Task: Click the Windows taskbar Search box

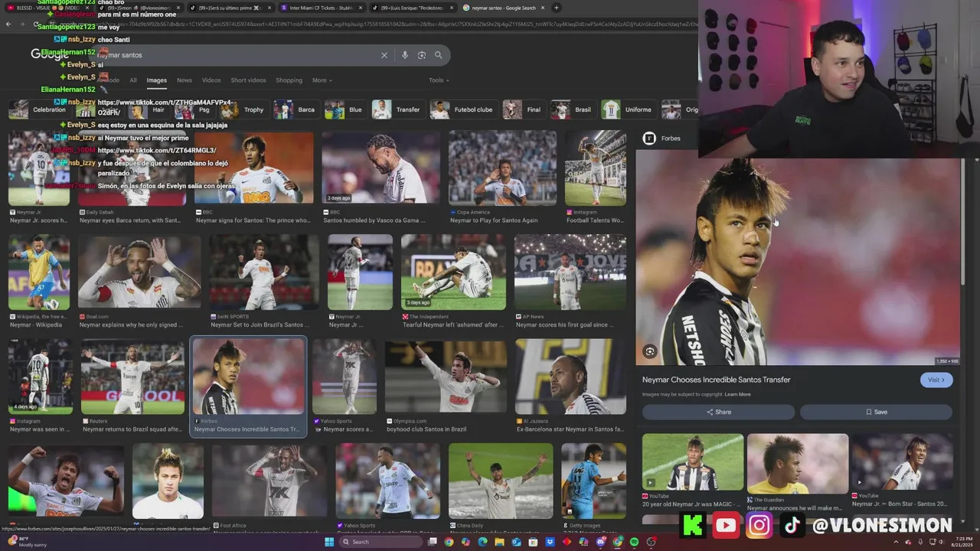Action: coord(381,542)
